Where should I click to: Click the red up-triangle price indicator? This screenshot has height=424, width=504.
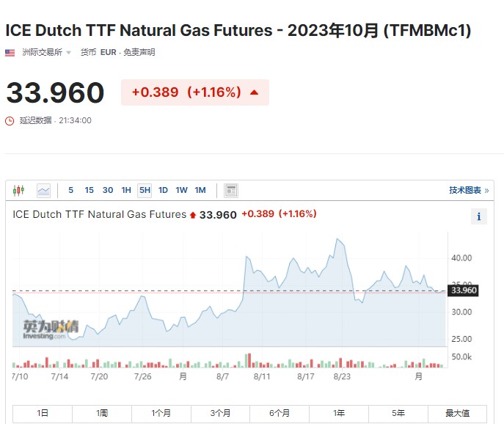coord(255,92)
